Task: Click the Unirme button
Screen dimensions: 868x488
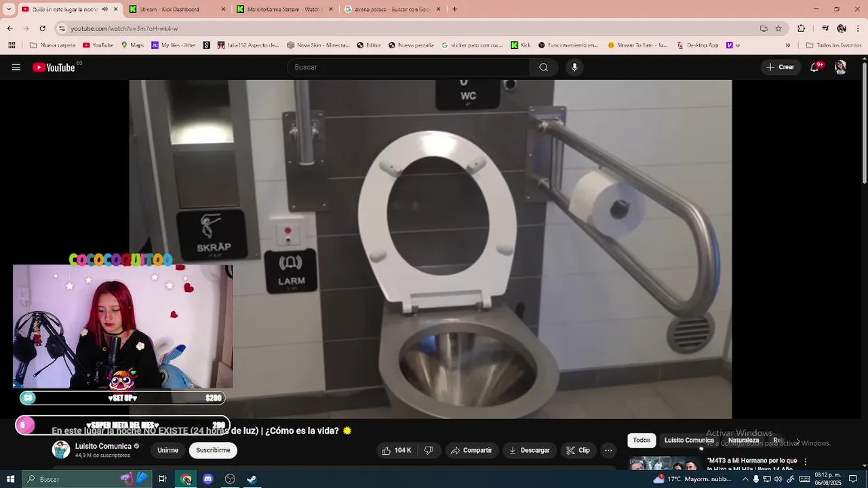Action: [x=167, y=450]
